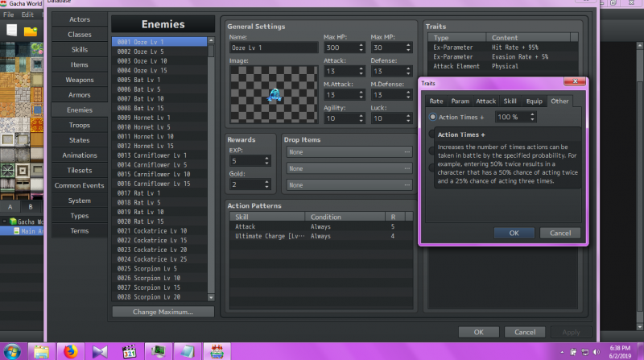Click OK in the Traits dialog
The height and width of the screenshot is (360, 644).
514,233
